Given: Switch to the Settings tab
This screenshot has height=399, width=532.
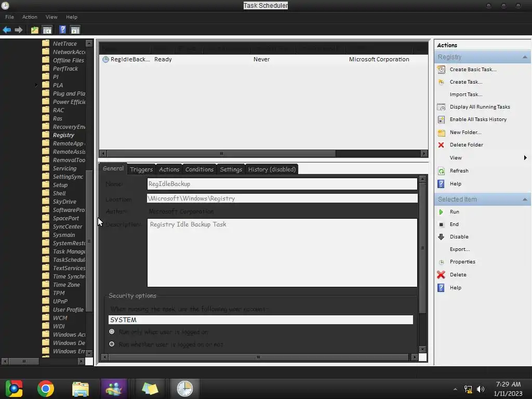Looking at the screenshot, I should click(231, 169).
